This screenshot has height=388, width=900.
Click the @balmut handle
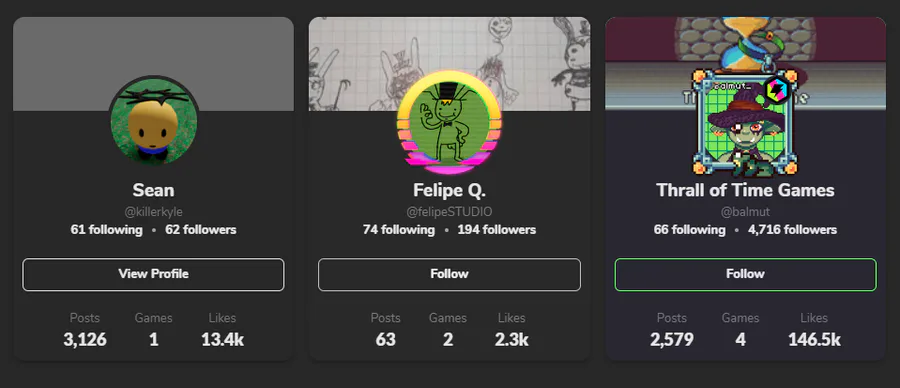tap(746, 212)
